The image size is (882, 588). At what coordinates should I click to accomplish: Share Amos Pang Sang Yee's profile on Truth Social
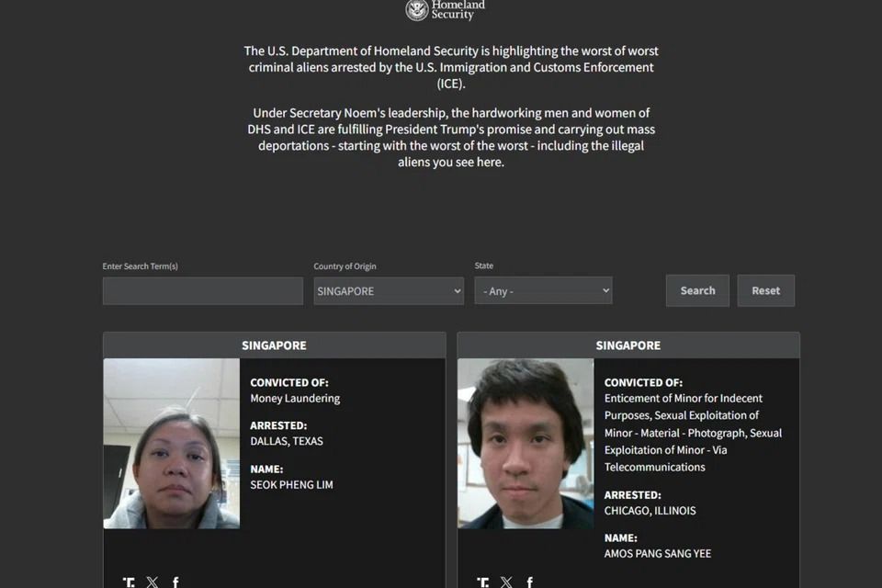coord(482,581)
